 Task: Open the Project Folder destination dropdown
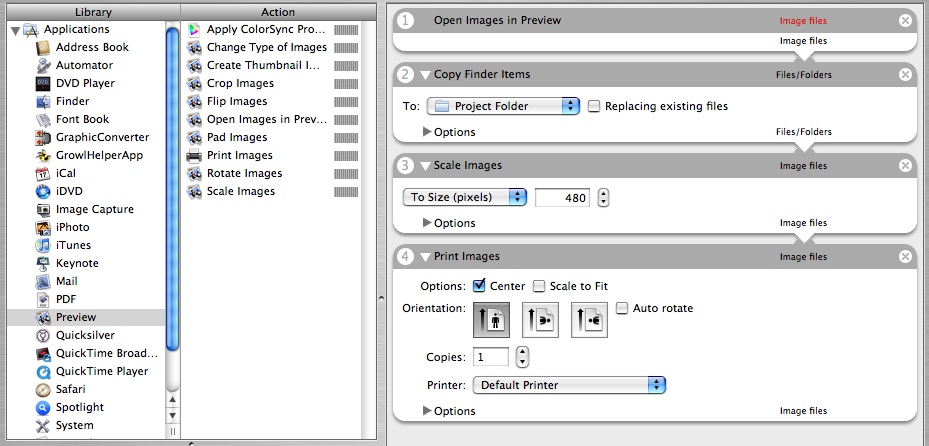coord(503,107)
